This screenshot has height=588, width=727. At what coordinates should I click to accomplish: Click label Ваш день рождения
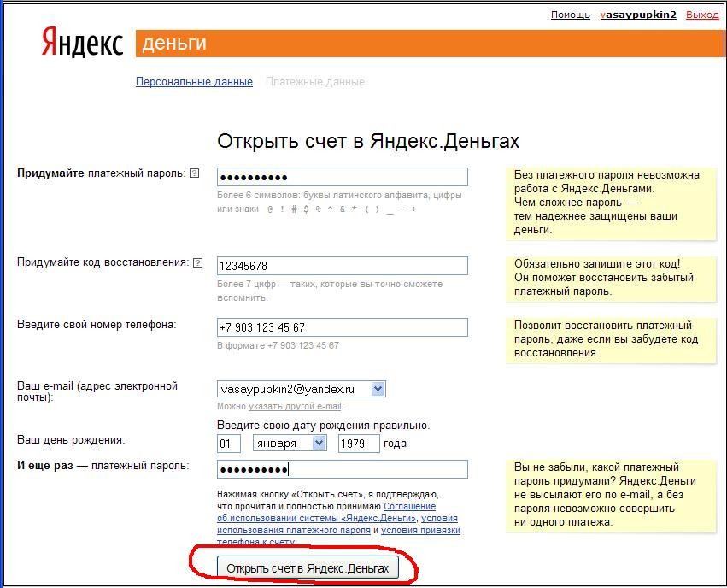point(71,439)
